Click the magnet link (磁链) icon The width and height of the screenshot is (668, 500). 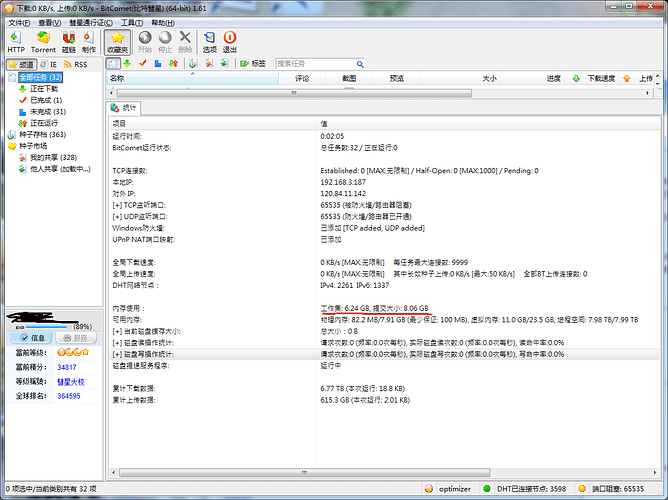(69, 42)
